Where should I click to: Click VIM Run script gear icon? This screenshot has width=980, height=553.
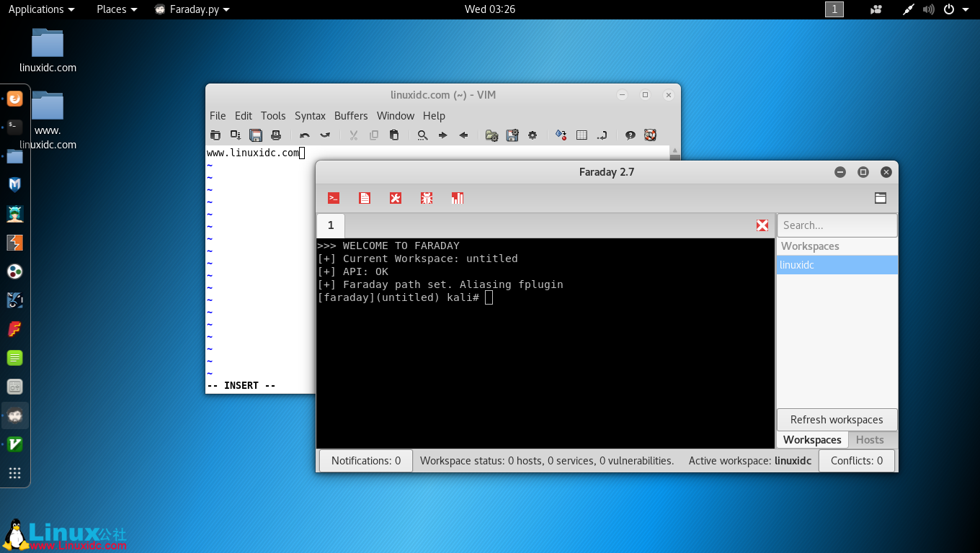[x=533, y=135]
